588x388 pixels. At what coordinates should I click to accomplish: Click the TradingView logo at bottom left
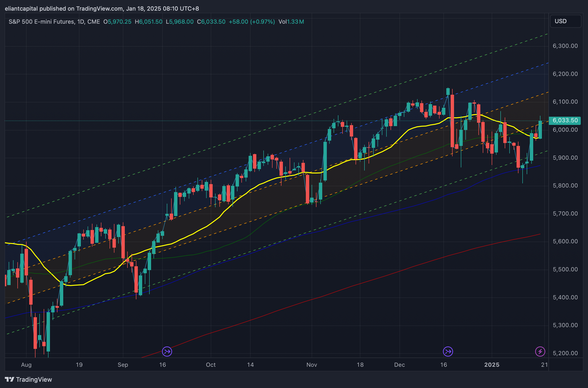[28, 379]
